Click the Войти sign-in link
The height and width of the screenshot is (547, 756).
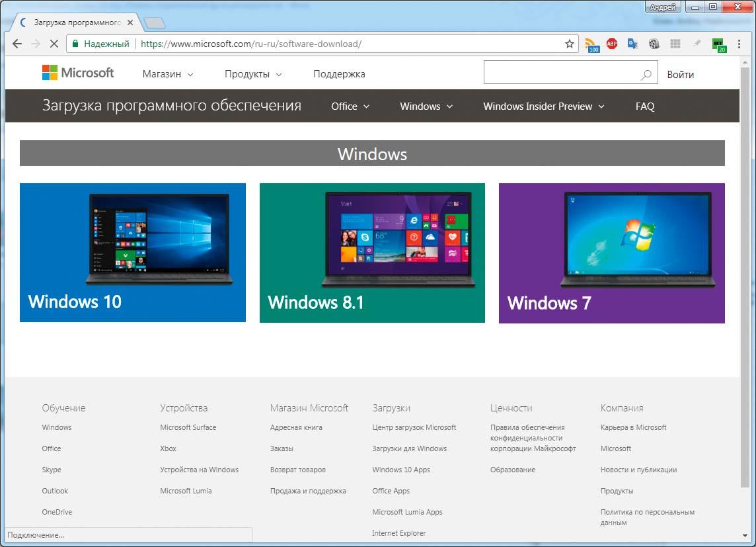tap(680, 75)
